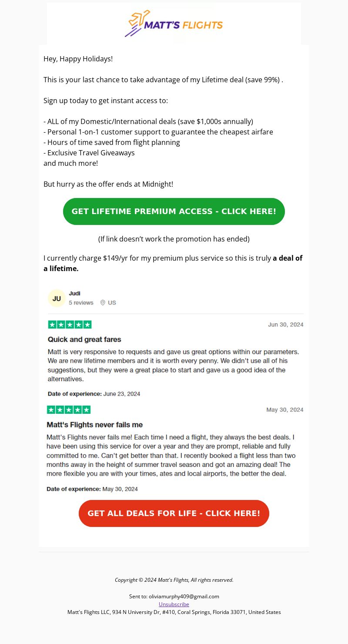This screenshot has width=348, height=644.
Task: Click the oliviamurphy409@gmail.com email address
Action: (184, 597)
